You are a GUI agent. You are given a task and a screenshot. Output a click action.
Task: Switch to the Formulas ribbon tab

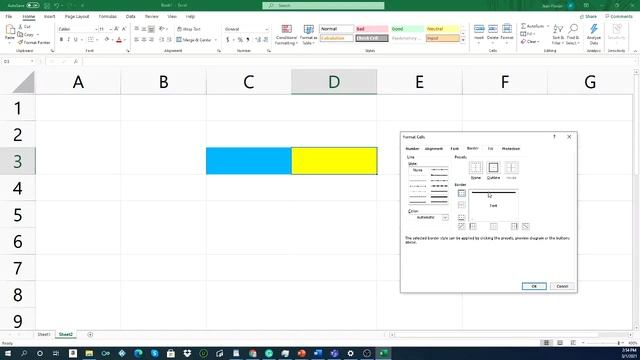[x=108, y=16]
